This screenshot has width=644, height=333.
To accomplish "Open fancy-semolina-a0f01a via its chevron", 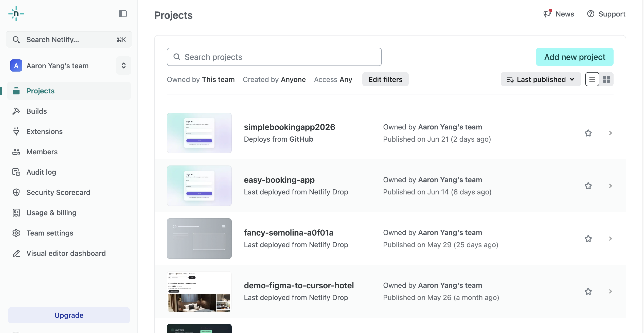I will [x=611, y=239].
